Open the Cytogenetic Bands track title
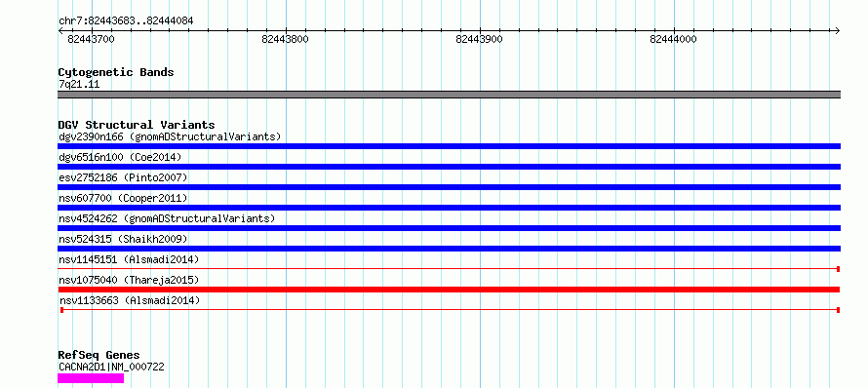Viewport: 868px width, 388px height. coord(116,72)
